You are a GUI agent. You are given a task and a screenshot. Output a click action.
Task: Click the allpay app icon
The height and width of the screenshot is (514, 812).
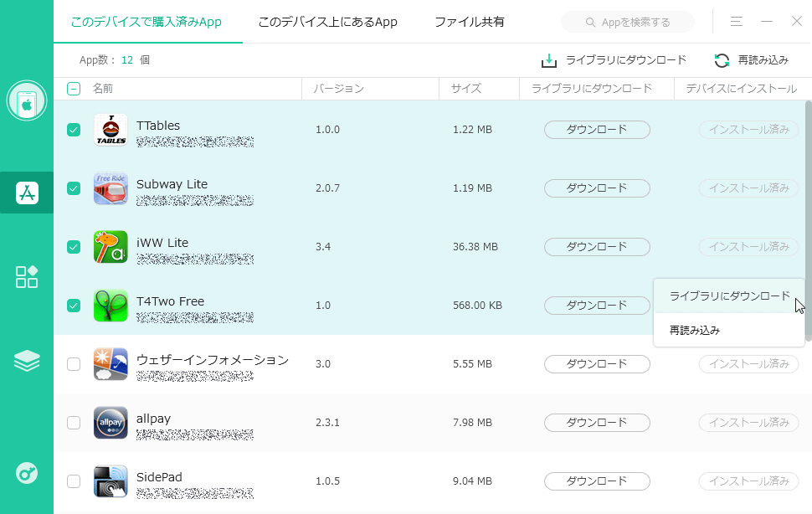(x=110, y=423)
